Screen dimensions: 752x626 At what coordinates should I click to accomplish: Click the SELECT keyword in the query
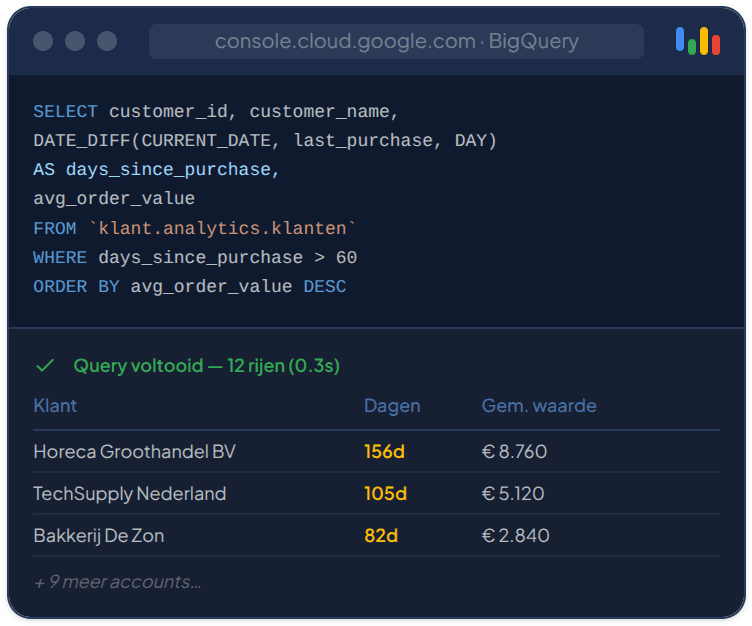pos(65,111)
